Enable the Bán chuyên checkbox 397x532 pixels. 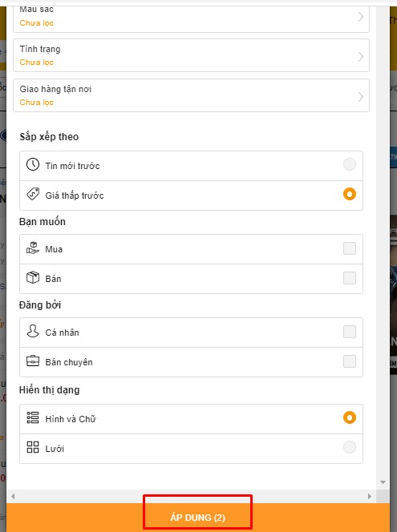tap(350, 361)
